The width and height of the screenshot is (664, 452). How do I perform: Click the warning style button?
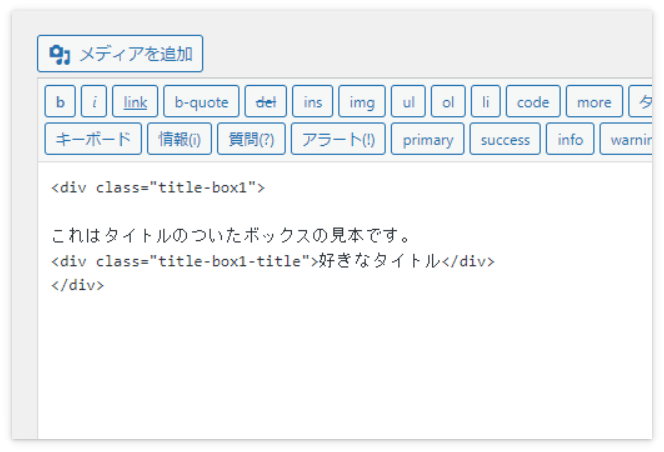tap(626, 139)
